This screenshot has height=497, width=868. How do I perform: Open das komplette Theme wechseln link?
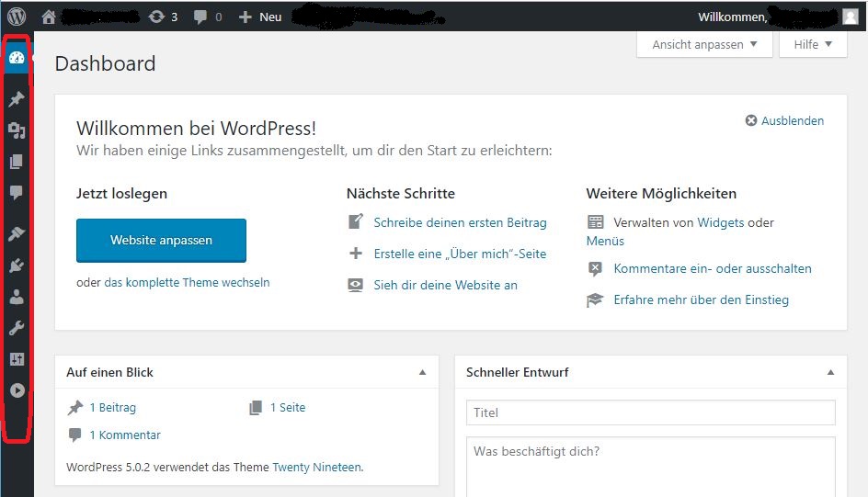click(187, 283)
